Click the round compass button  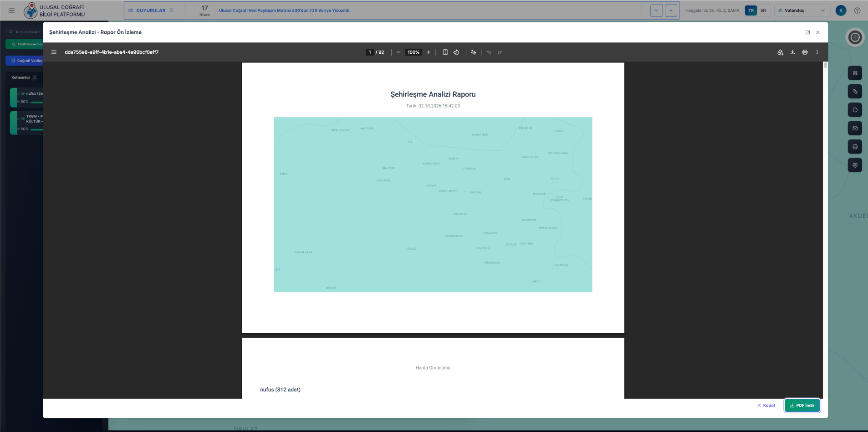855,37
